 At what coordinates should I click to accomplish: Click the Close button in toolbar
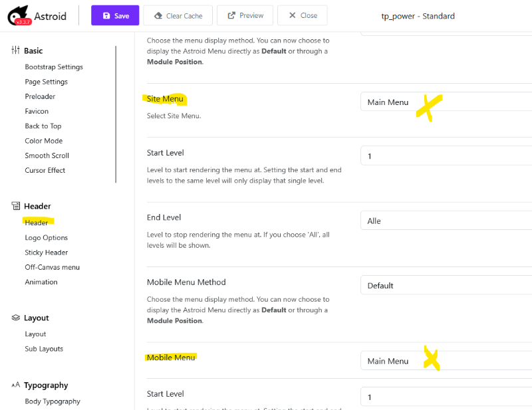pyautogui.click(x=303, y=15)
